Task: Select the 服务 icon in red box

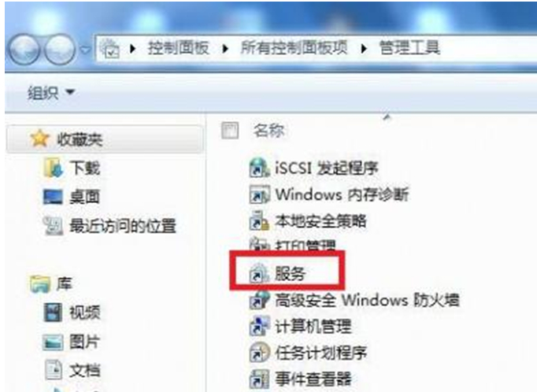Action: (259, 273)
